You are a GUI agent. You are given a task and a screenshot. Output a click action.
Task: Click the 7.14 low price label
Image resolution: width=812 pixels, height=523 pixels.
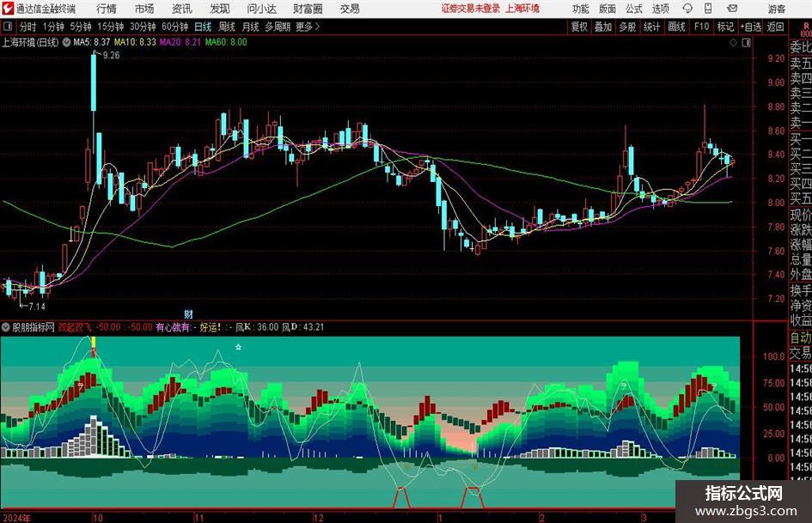click(x=37, y=307)
